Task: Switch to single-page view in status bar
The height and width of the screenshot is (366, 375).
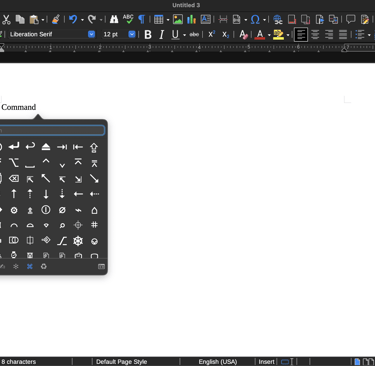Action: [x=357, y=362]
